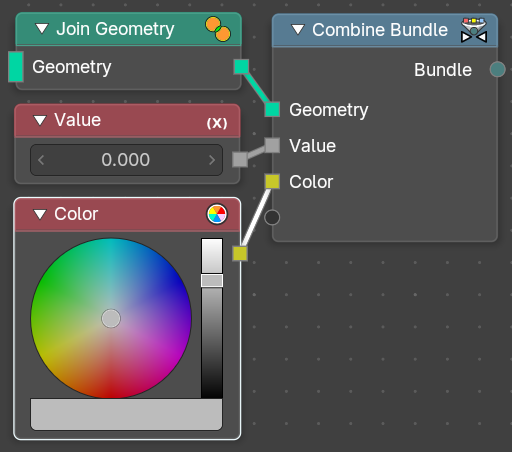Collapse the Color node
This screenshot has width=512, height=452.
coord(40,214)
